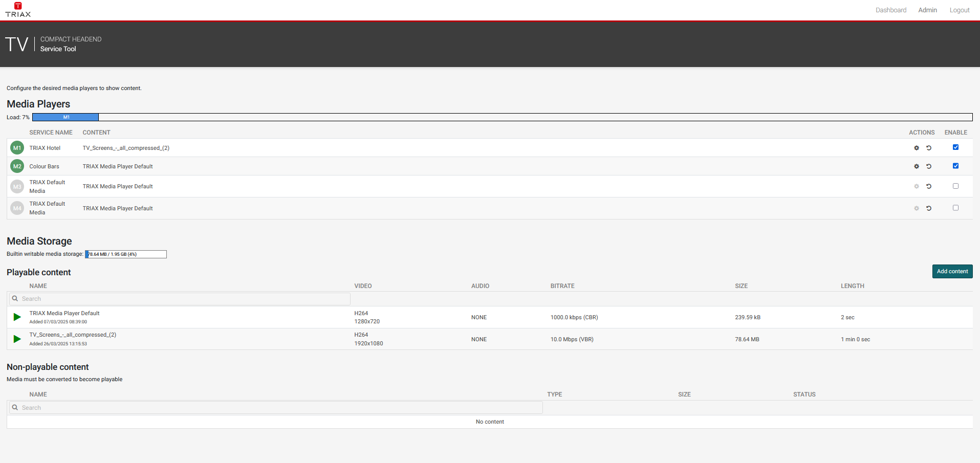980x463 pixels.
Task: Click TRIAX Default Media name in M3 row
Action: click(x=47, y=187)
